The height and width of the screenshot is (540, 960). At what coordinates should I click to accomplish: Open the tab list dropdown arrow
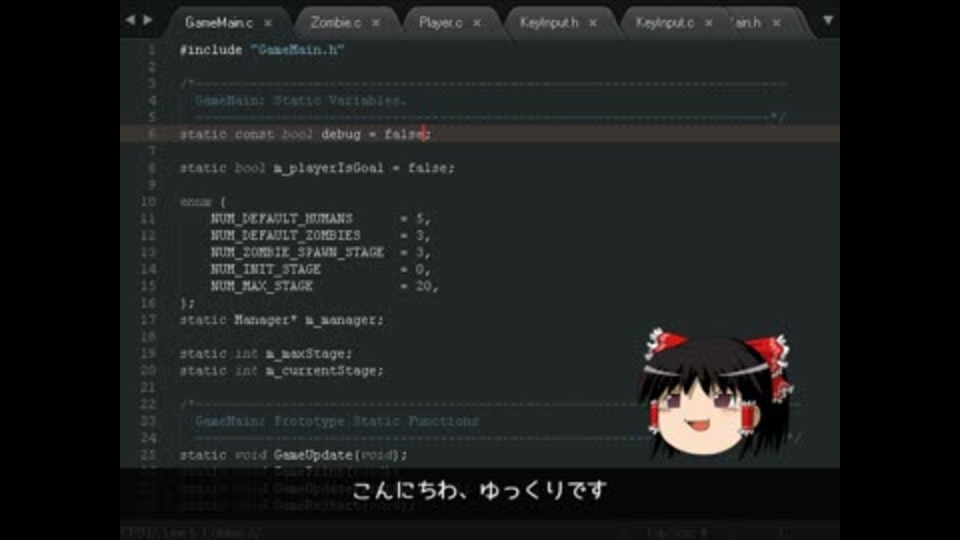pyautogui.click(x=828, y=21)
